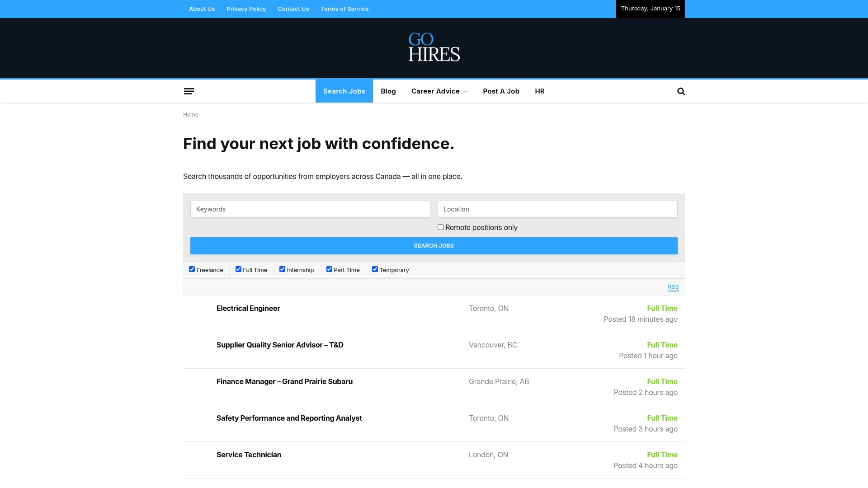This screenshot has height=488, width=868.
Task: Disable the Internship filter
Action: 282,269
